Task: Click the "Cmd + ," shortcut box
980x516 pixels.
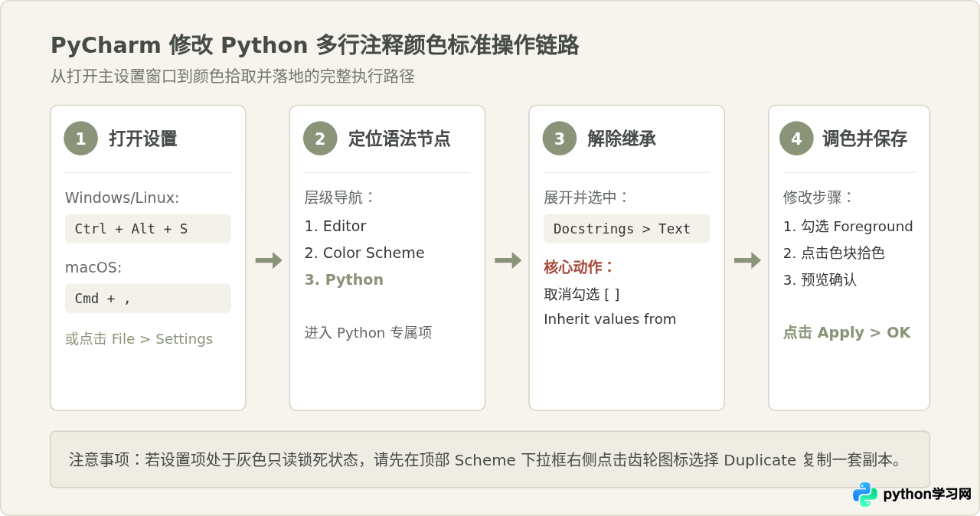Action: (x=148, y=299)
